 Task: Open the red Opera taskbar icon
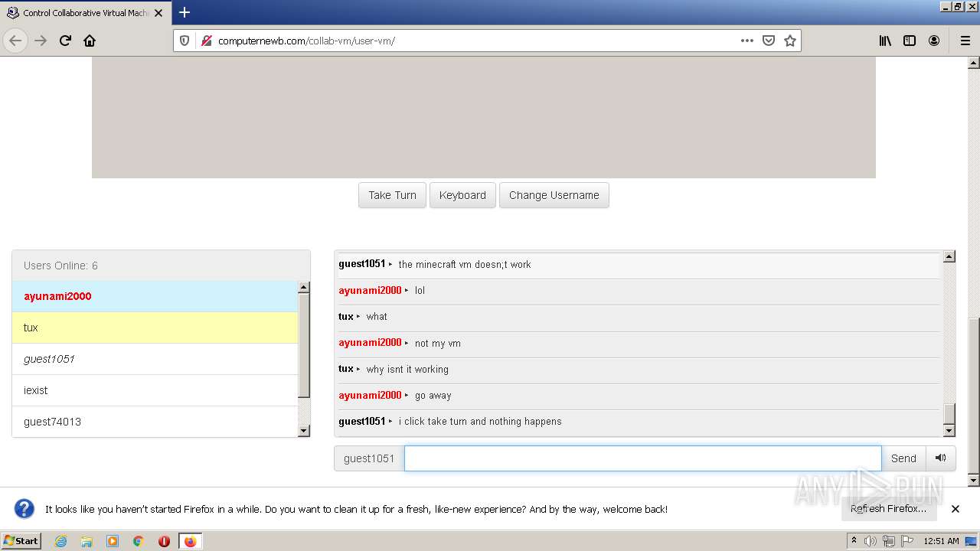coord(164,541)
